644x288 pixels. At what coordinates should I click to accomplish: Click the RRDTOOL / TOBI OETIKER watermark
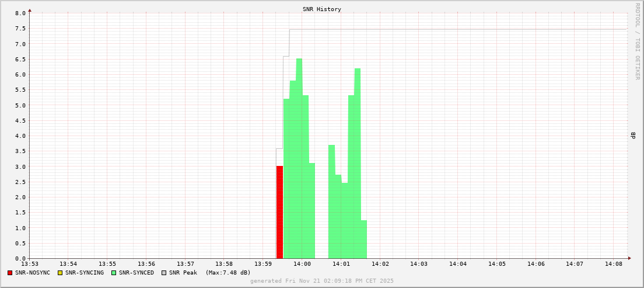[637, 41]
